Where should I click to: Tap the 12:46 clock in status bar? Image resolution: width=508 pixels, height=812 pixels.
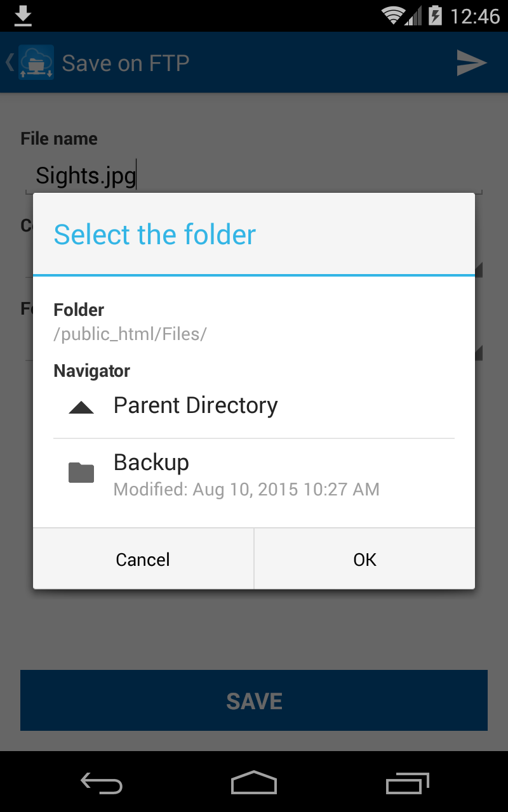pyautogui.click(x=475, y=16)
